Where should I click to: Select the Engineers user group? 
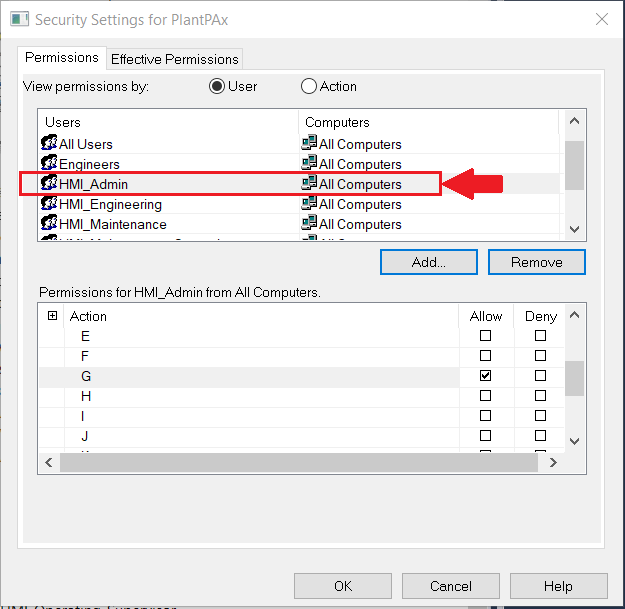(301, 164)
